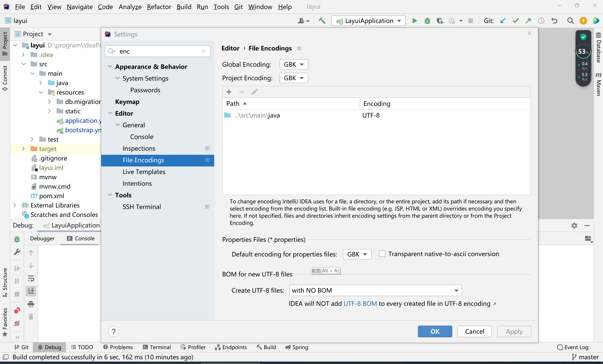Open Event Log in status bar
This screenshot has width=603, height=364.
pyautogui.click(x=573, y=347)
